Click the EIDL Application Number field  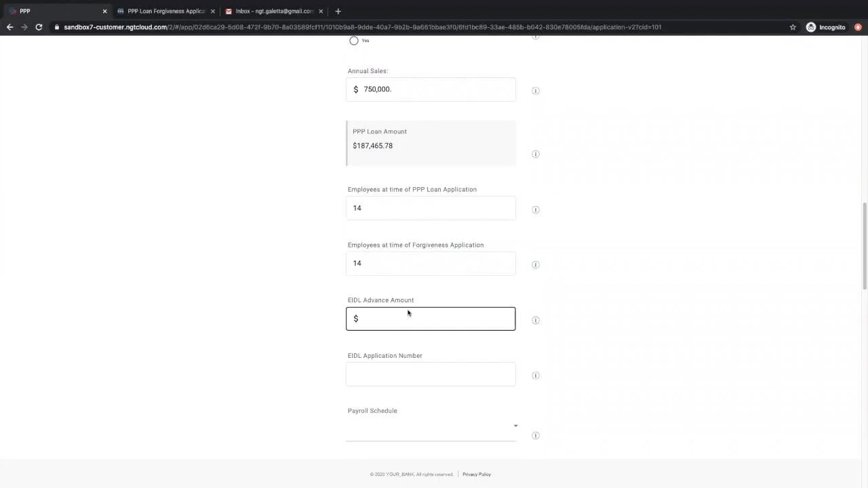point(431,374)
